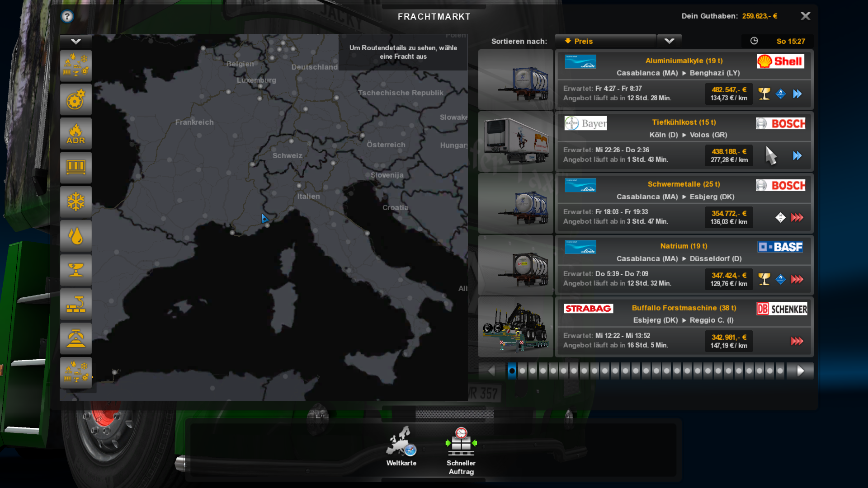The width and height of the screenshot is (868, 488).
Task: Click the Shell logo on Aluminiumalkyle job
Action: 781,61
